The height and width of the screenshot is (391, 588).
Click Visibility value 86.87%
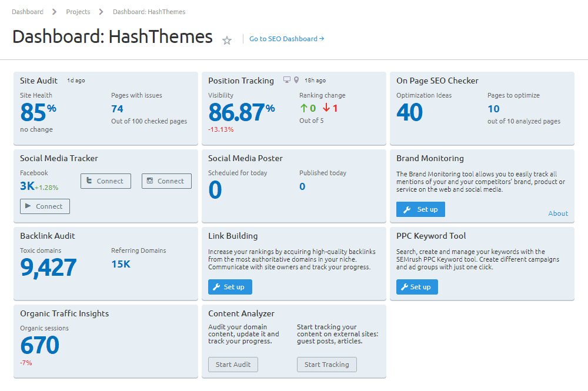pyautogui.click(x=242, y=112)
